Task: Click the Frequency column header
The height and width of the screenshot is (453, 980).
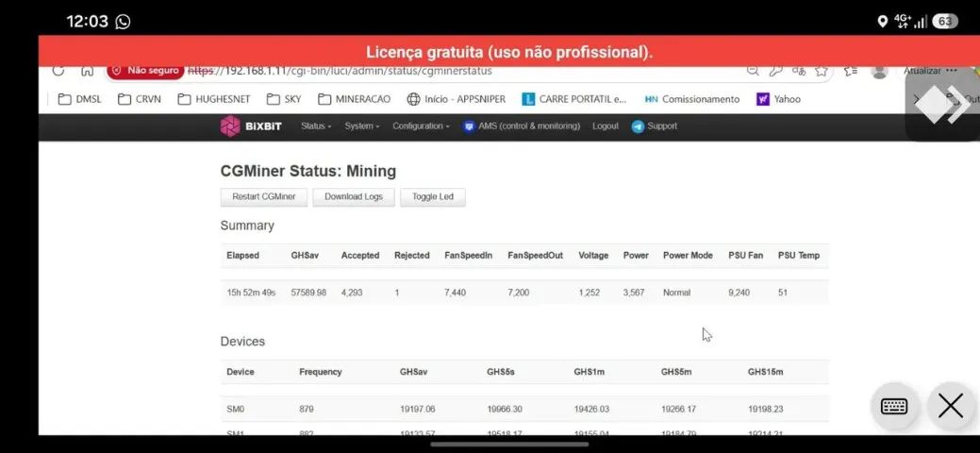Action: pos(321,372)
